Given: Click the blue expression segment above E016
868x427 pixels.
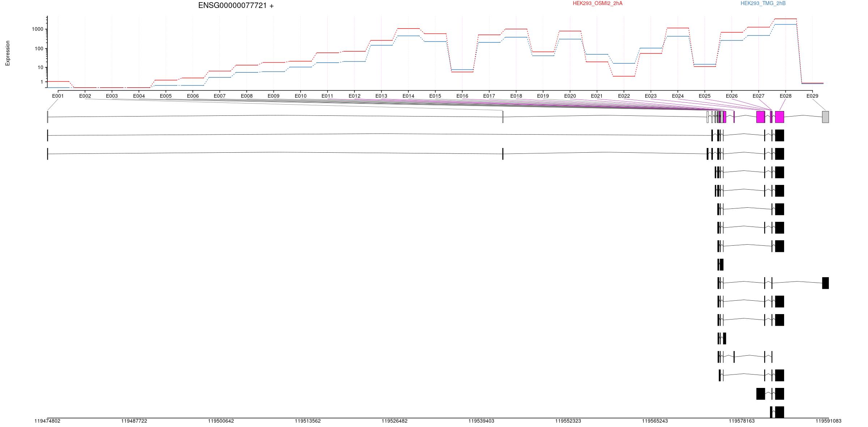Looking at the screenshot, I should (x=462, y=69).
